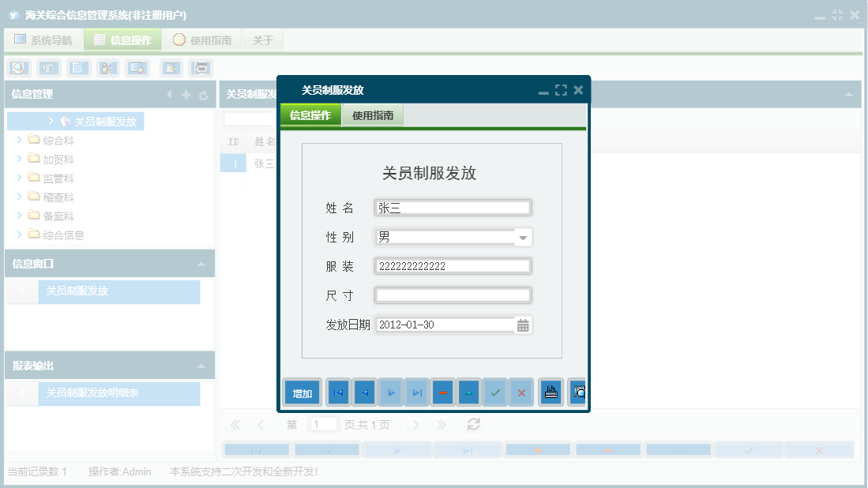
Task: Jump to first record with the navigation icon
Action: point(338,392)
